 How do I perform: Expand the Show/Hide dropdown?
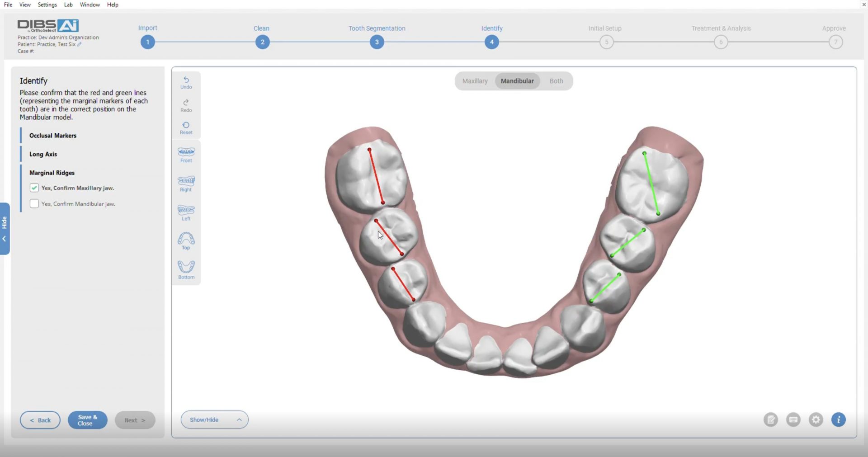pyautogui.click(x=214, y=420)
